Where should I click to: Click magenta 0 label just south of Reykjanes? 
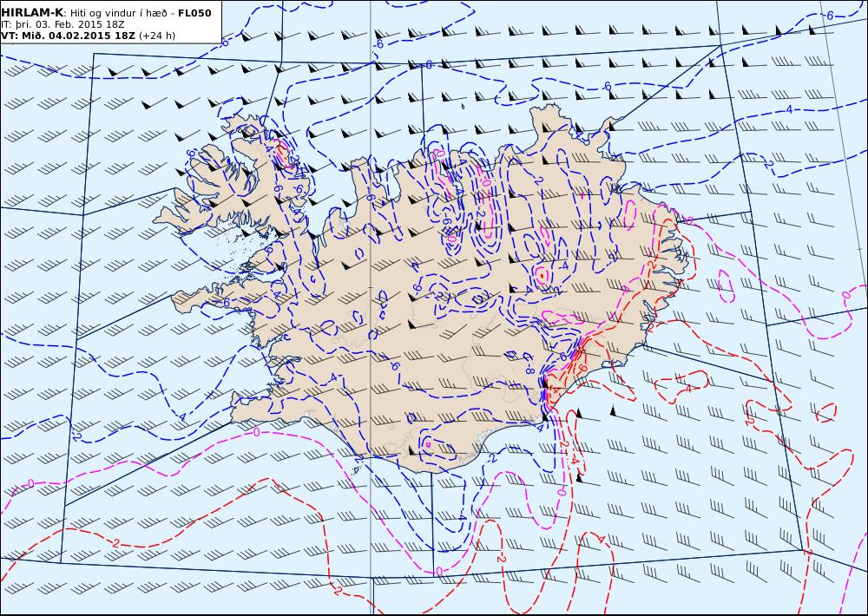(x=256, y=432)
